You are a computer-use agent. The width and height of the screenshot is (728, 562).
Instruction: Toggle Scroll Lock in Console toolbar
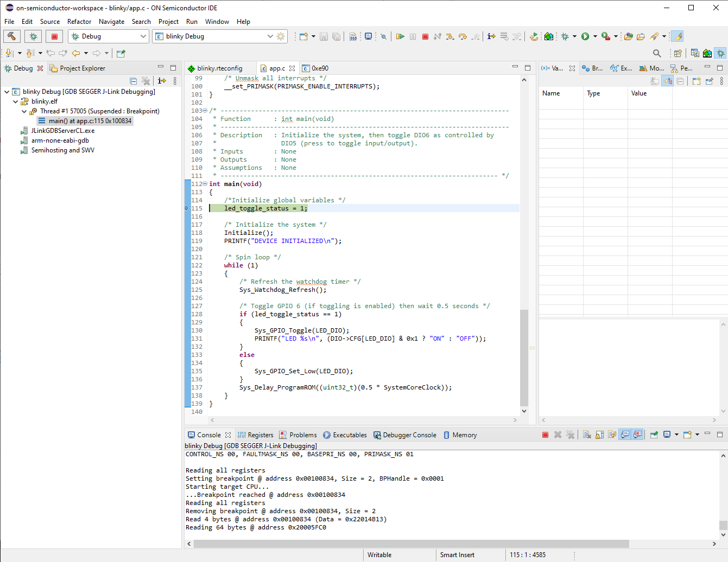click(x=599, y=435)
